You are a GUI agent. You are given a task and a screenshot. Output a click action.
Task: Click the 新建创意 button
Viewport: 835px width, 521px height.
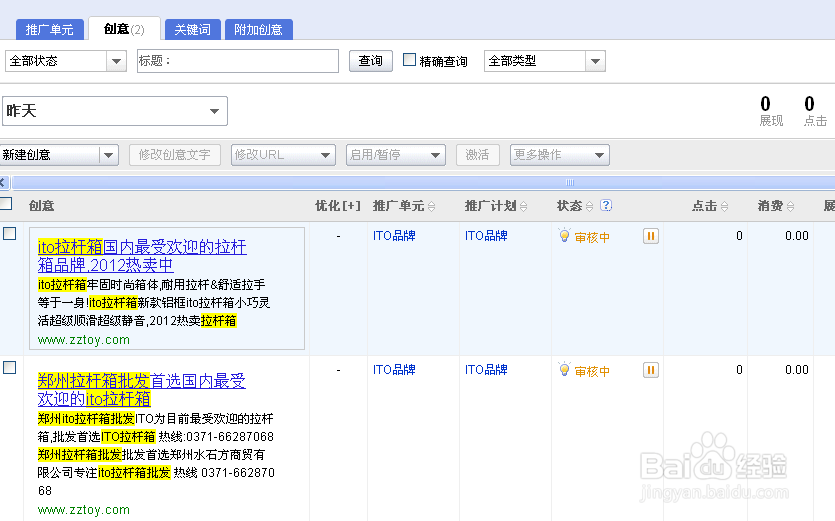point(50,155)
